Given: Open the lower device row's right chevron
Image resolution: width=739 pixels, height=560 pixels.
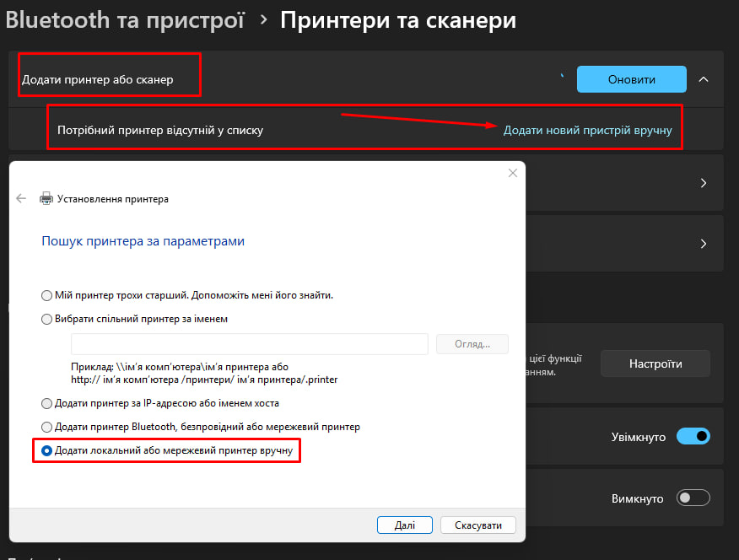Looking at the screenshot, I should coord(704,244).
